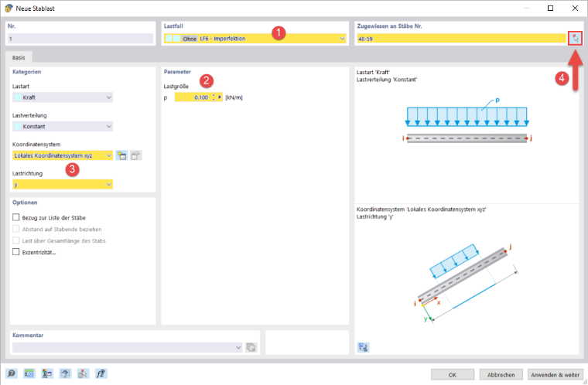Click the Kategorien heading text
The image size is (588, 385).
[26, 72]
